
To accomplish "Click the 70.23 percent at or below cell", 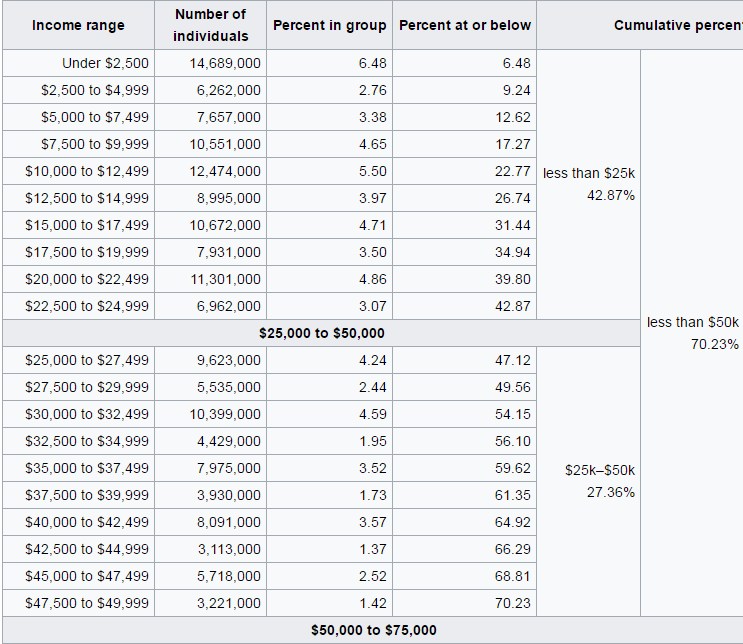I will (x=512, y=603).
